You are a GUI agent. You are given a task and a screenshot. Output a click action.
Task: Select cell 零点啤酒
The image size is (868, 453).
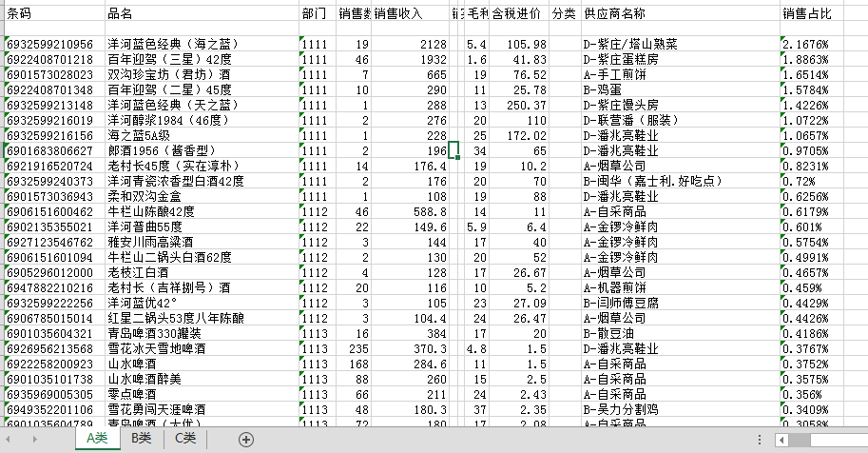coord(203,395)
